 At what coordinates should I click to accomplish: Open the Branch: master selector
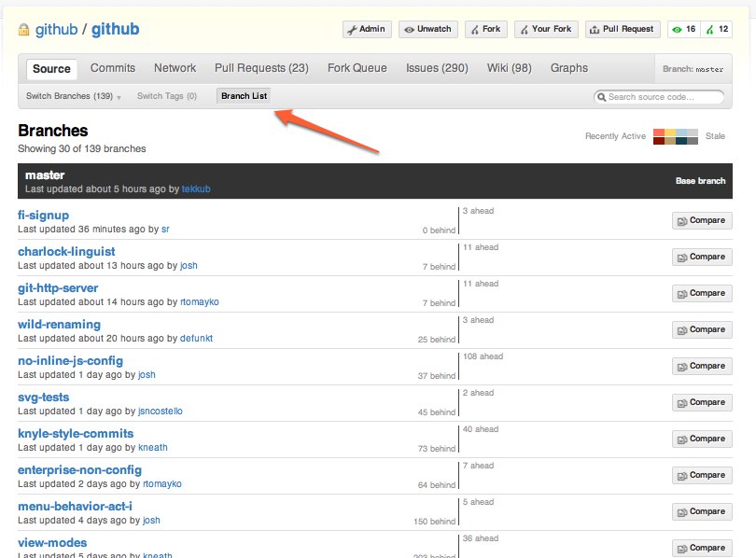click(x=693, y=69)
